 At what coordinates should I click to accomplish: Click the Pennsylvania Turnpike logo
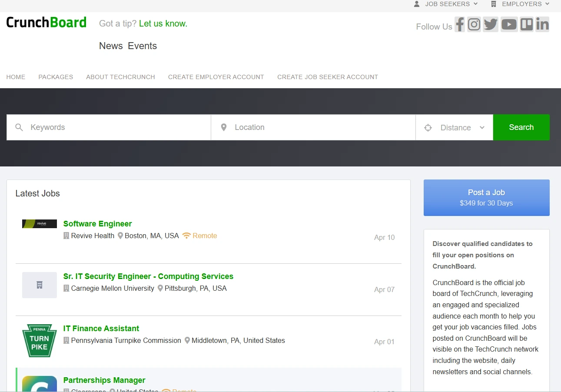40,341
